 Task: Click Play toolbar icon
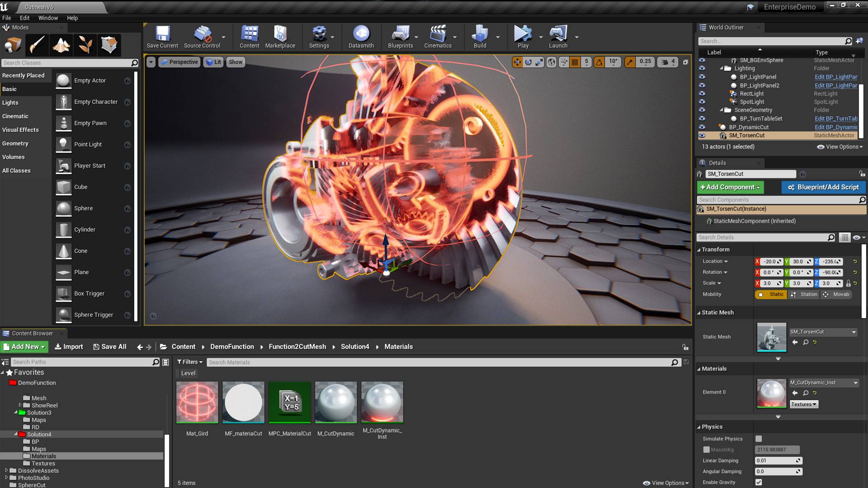point(523,37)
